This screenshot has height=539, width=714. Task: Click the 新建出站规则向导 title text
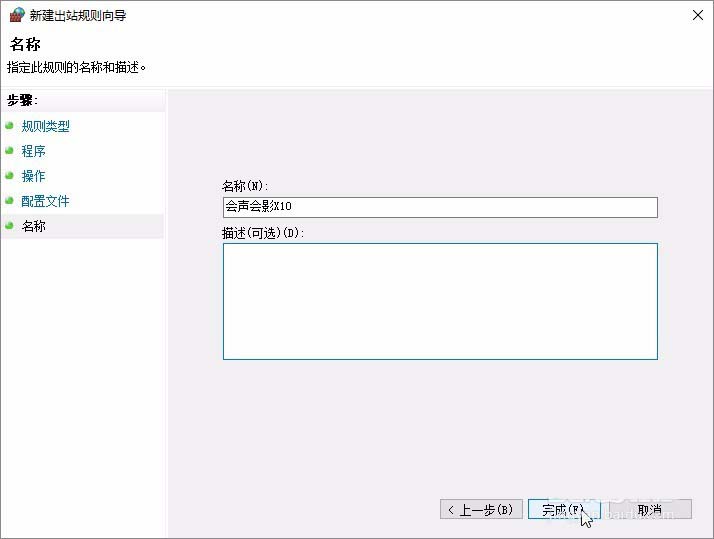tap(78, 15)
